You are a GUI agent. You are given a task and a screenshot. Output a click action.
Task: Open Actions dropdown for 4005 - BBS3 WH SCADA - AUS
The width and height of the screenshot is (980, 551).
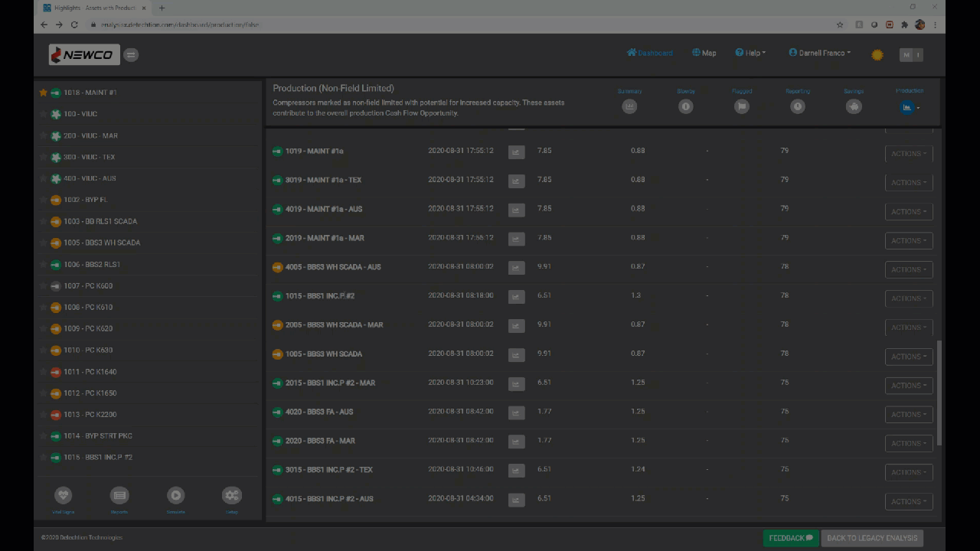(909, 269)
